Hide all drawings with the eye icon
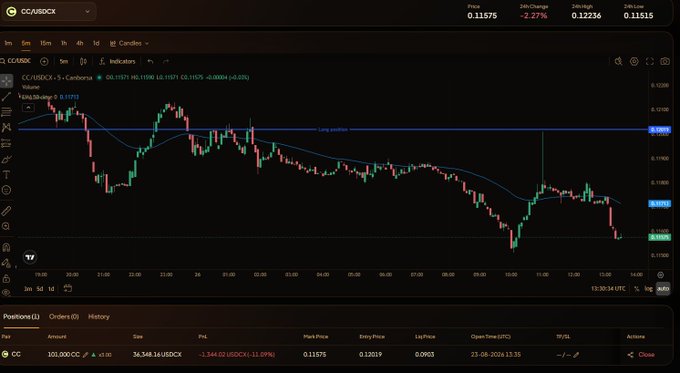This screenshot has height=373, width=680. click(7, 293)
